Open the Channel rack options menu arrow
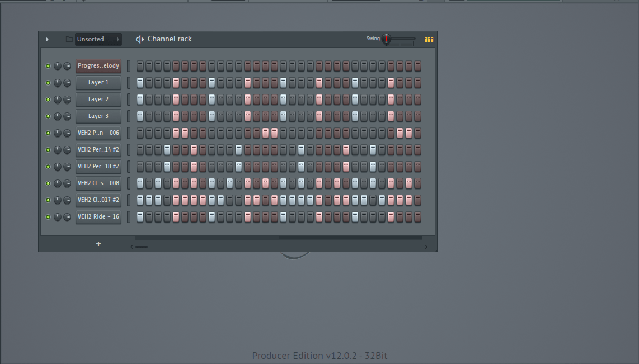The width and height of the screenshot is (639, 364). coord(47,39)
